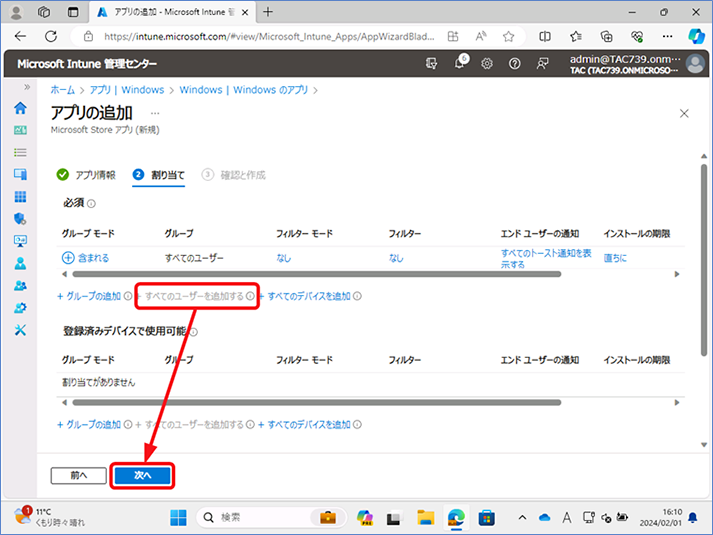This screenshot has width=713, height=535.
Task: Click the Edge read aloud icon
Action: (x=481, y=36)
